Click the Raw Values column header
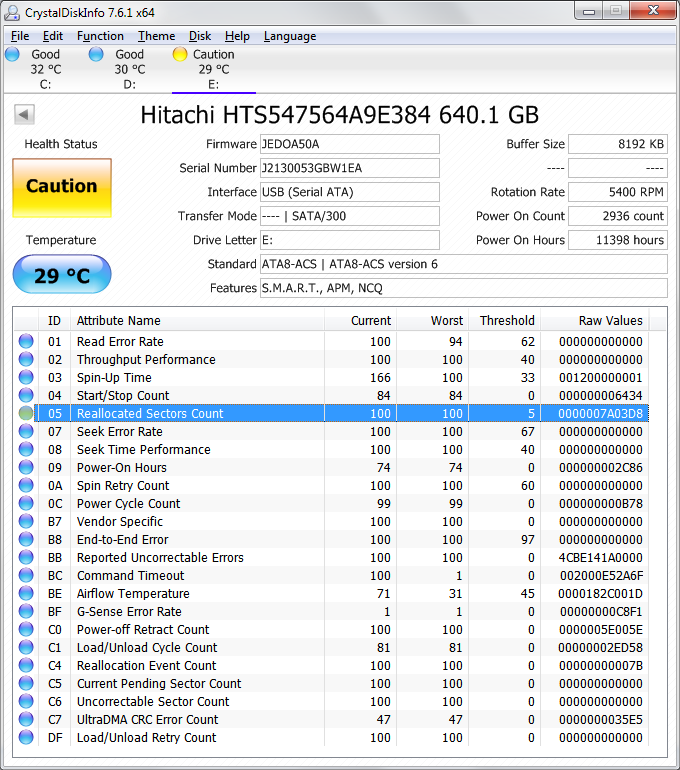The image size is (680, 770). [x=610, y=321]
